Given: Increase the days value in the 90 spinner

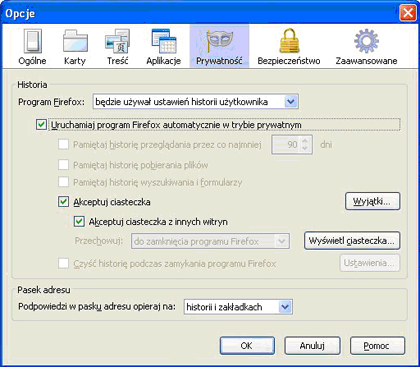Looking at the screenshot, I should coord(305,141).
